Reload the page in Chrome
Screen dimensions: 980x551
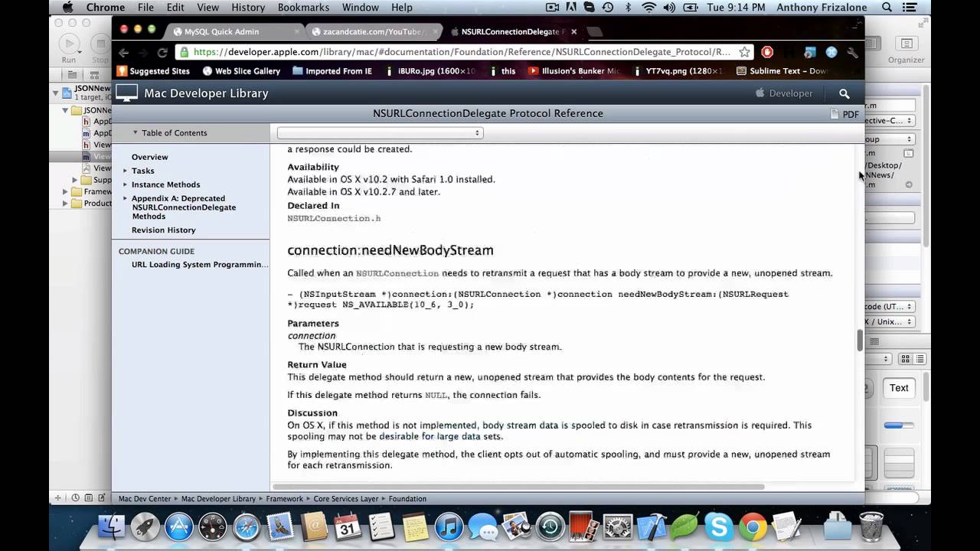162,52
